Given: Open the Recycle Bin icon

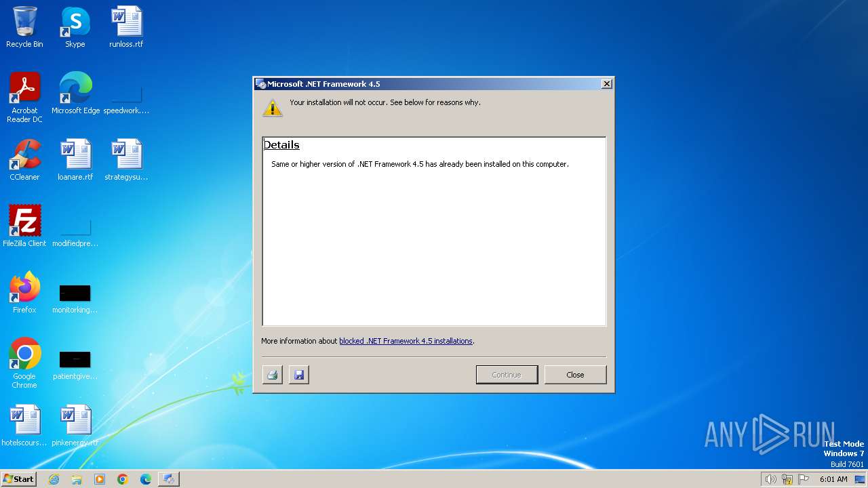Looking at the screenshot, I should click(24, 27).
